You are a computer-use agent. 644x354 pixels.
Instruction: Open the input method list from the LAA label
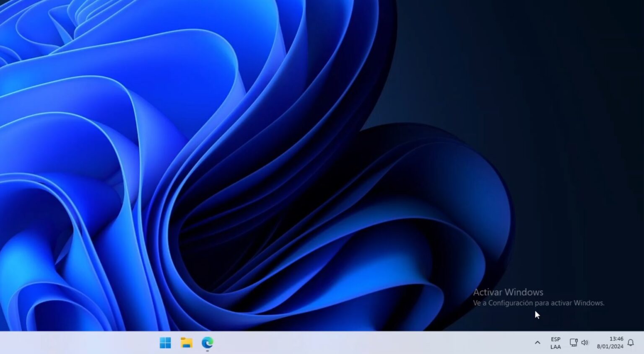click(555, 346)
